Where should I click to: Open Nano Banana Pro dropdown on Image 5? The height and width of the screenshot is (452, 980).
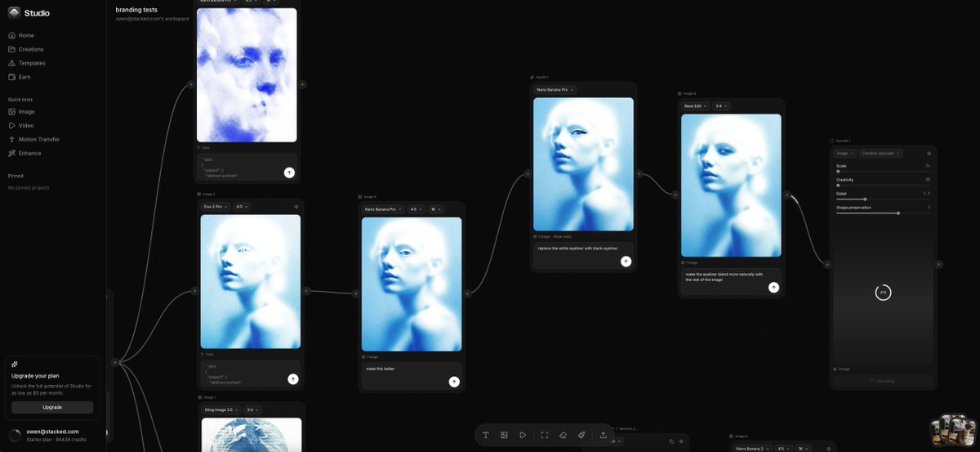pos(384,209)
